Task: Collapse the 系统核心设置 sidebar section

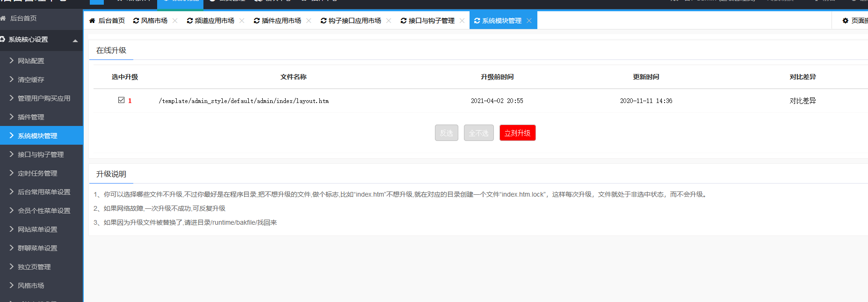Action: tap(75, 41)
